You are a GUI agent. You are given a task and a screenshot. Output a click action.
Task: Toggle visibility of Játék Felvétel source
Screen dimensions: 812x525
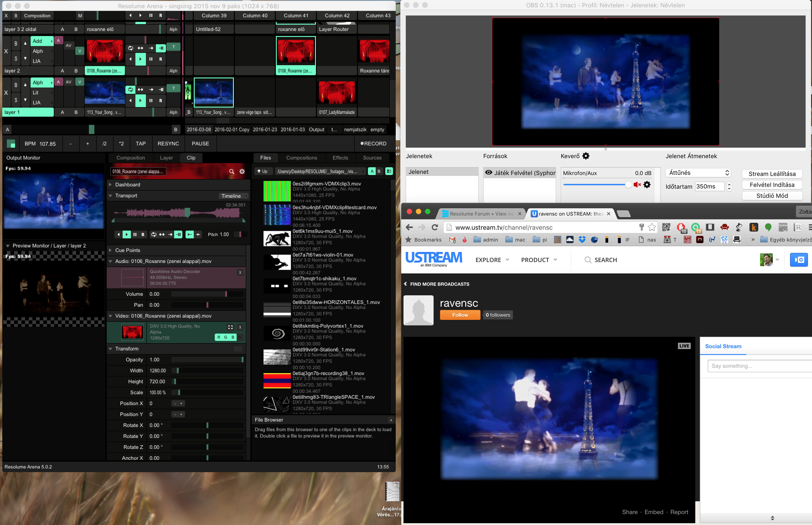tap(488, 173)
